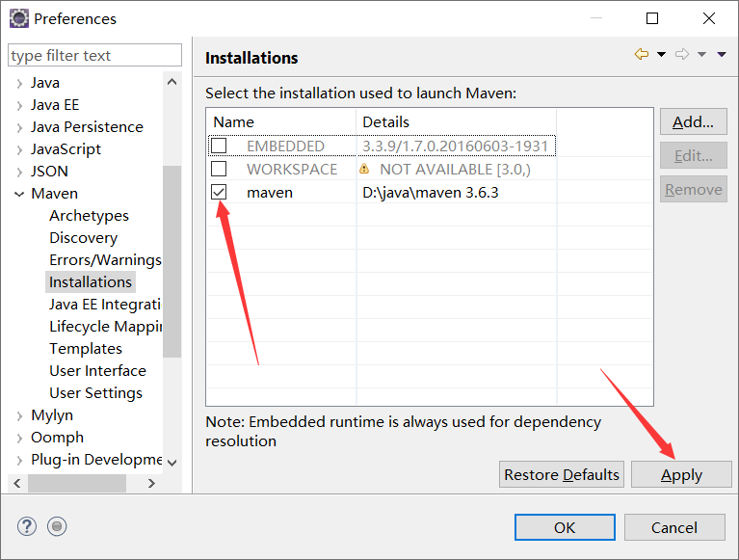
Task: Check the WORKSPACE installation checkbox
Action: [x=219, y=169]
